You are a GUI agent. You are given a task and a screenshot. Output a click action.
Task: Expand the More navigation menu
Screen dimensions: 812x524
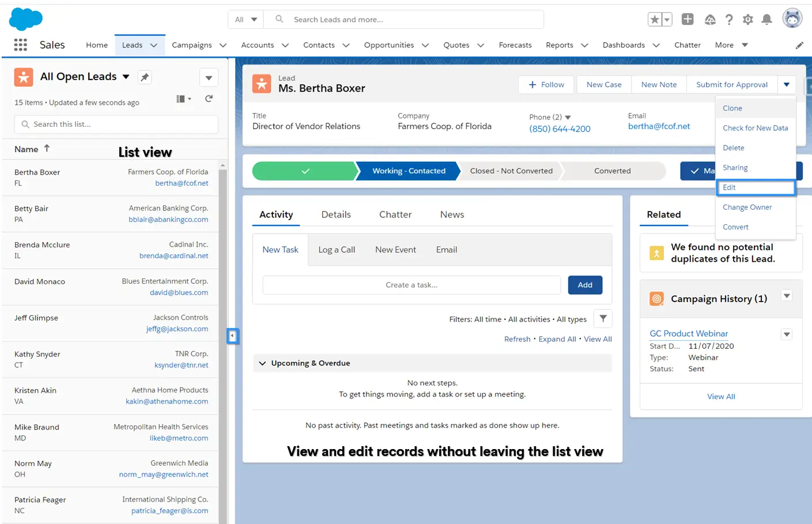731,45
